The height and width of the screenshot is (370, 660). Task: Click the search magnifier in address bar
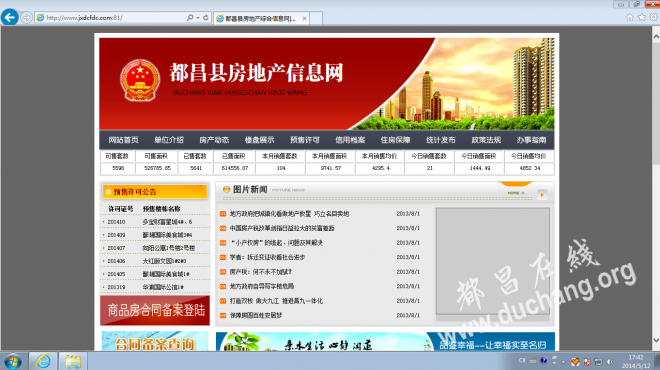pos(190,18)
